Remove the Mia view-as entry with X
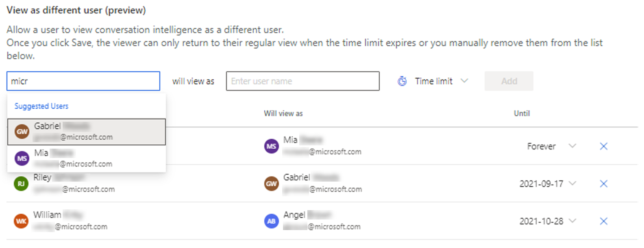 tap(604, 146)
